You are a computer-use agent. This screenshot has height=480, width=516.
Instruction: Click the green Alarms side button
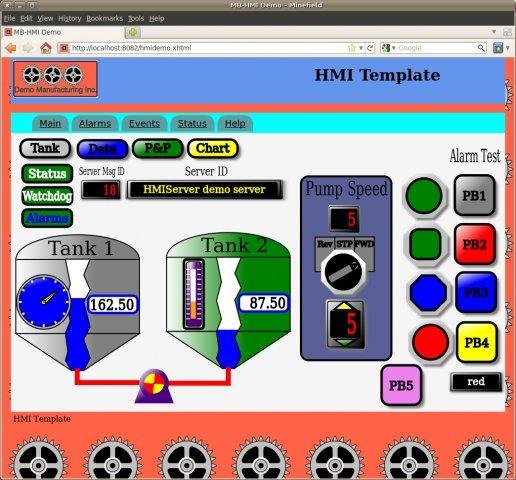click(x=47, y=218)
